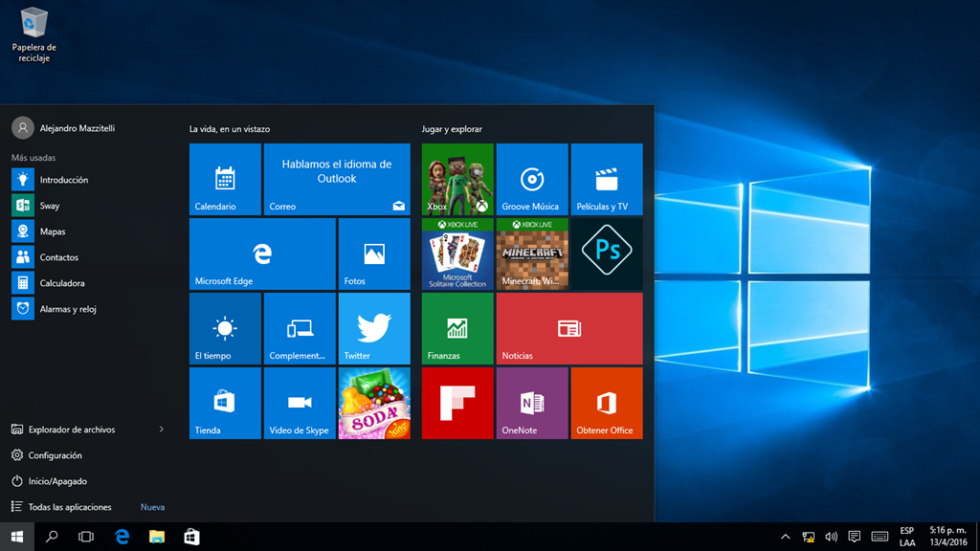Launch the File Explorer taskbar icon

click(x=156, y=537)
